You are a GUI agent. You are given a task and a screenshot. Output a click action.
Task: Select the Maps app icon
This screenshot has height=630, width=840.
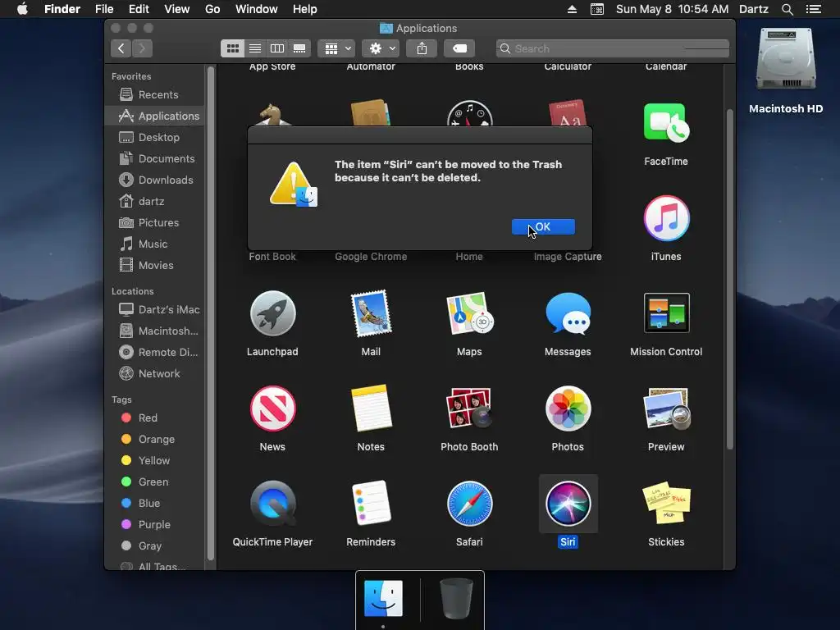coord(469,313)
